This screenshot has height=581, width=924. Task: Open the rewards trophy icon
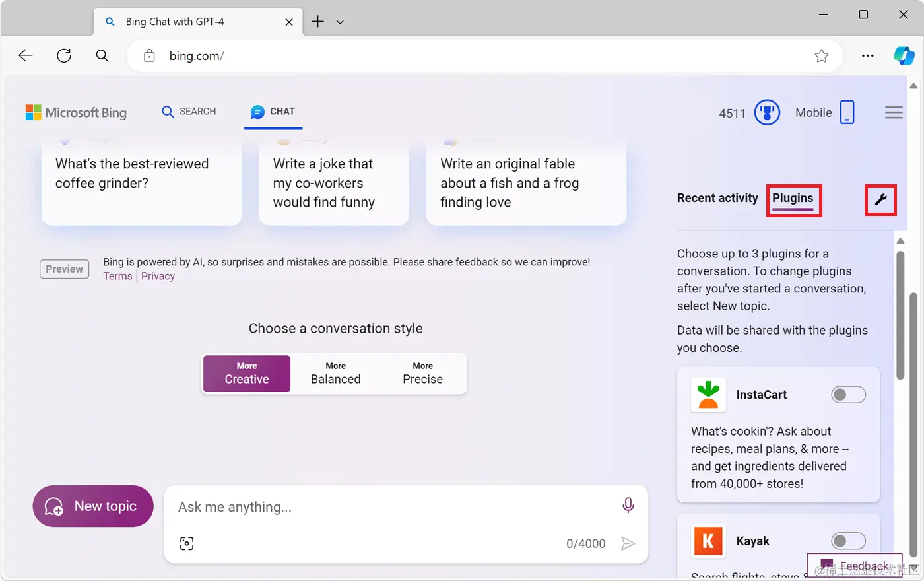[767, 112]
